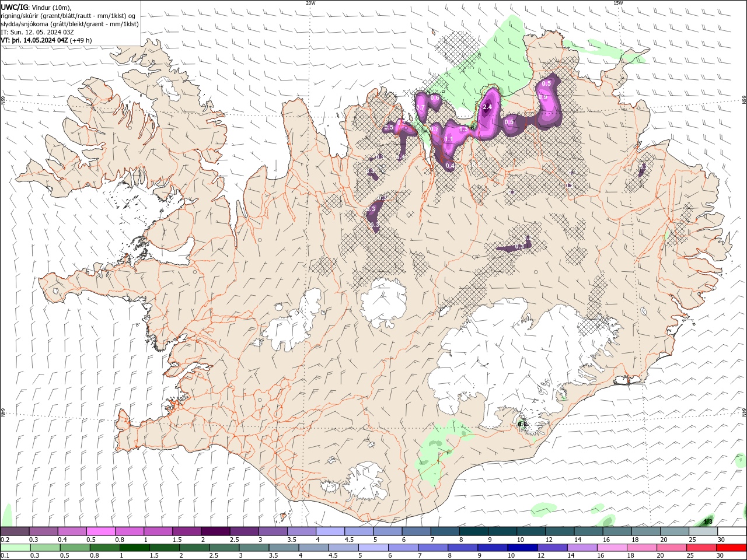Click the upper-row legend swatch starting at 1.5
The image size is (747, 560).
(187, 531)
